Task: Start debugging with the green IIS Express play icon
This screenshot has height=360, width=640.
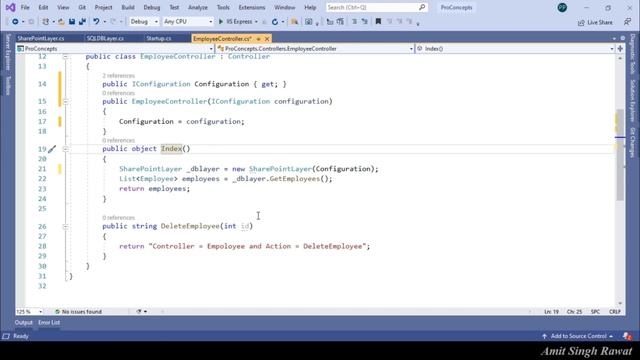Action: click(x=221, y=22)
